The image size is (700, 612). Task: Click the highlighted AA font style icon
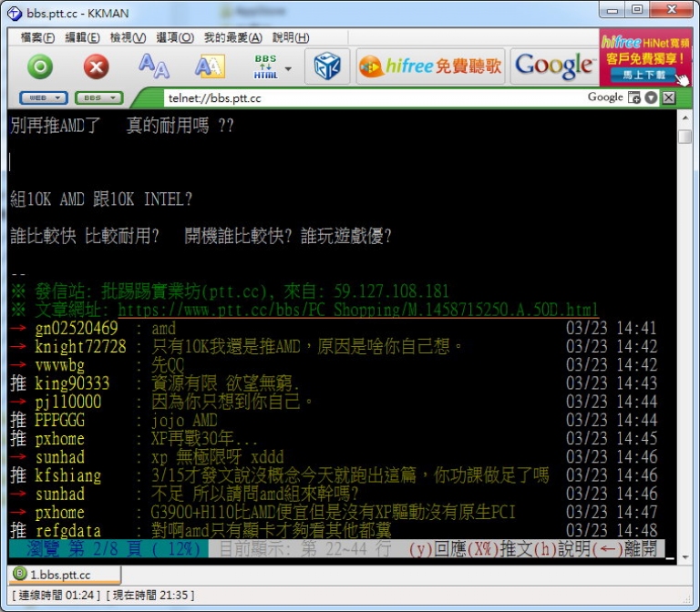tap(210, 66)
